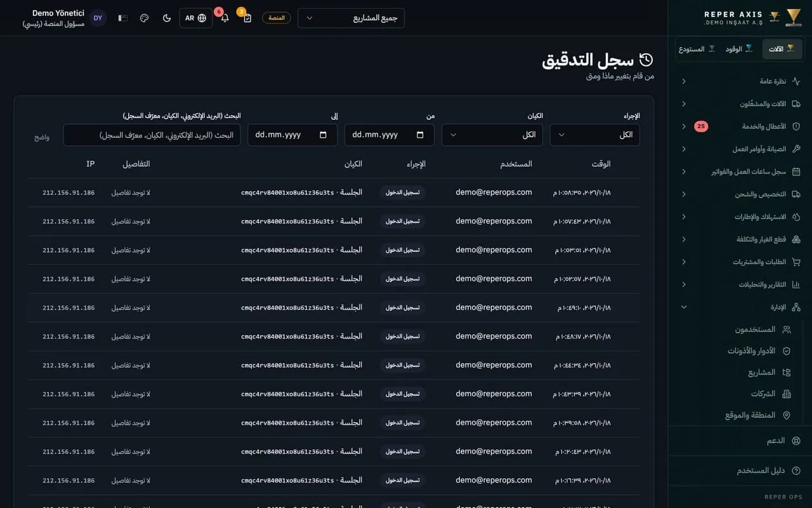Click the واضح clear filters button
This screenshot has width=812, height=508.
pyautogui.click(x=42, y=137)
